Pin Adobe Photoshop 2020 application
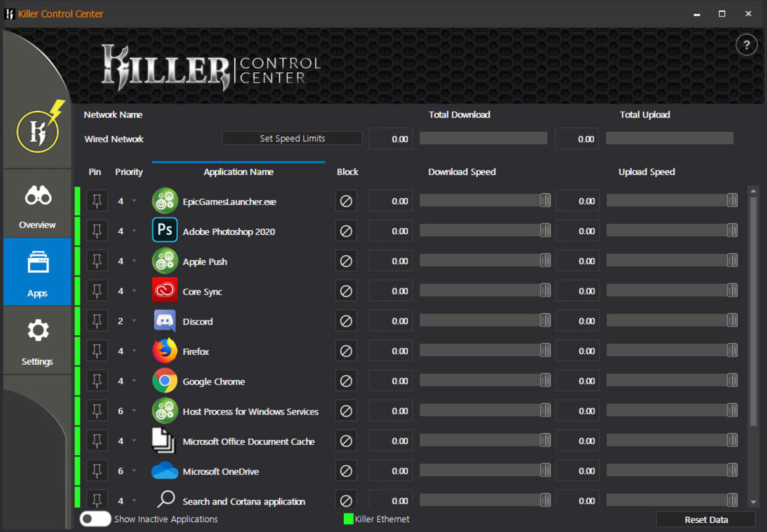 click(97, 231)
